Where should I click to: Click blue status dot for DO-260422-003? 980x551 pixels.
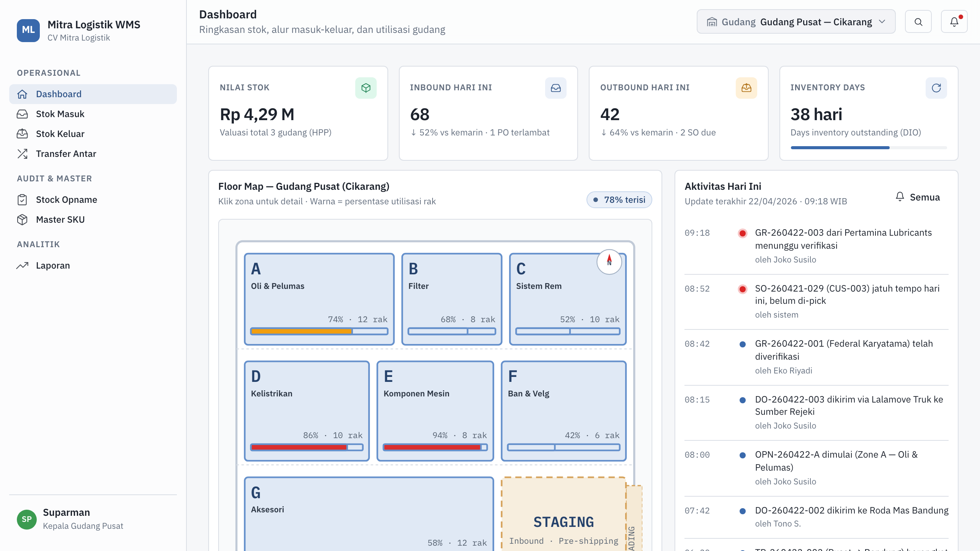pyautogui.click(x=742, y=400)
